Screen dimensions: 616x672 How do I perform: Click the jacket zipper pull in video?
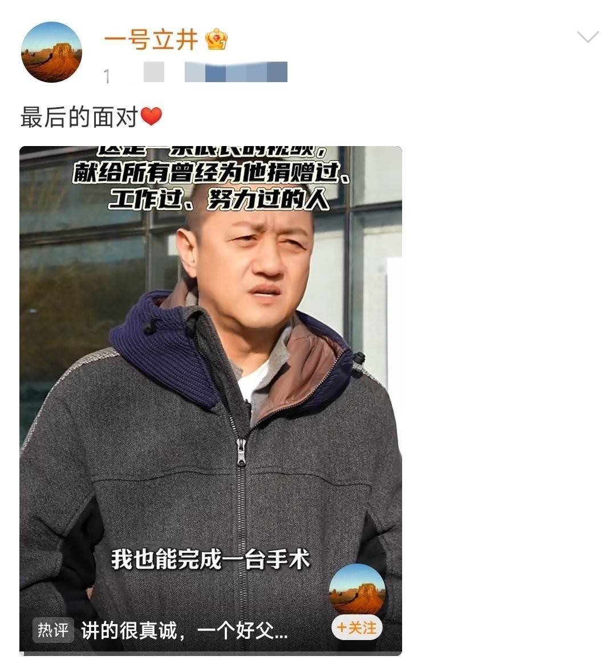click(242, 452)
